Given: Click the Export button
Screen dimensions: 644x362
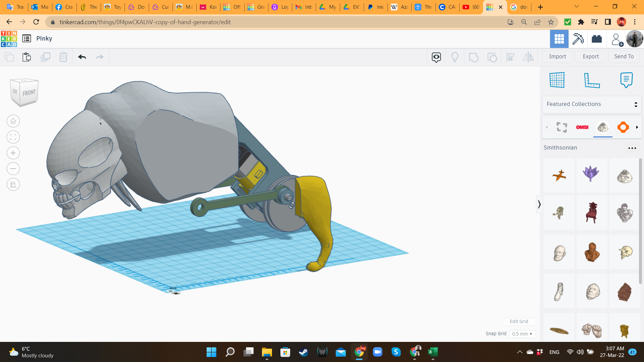Looking at the screenshot, I should 591,57.
